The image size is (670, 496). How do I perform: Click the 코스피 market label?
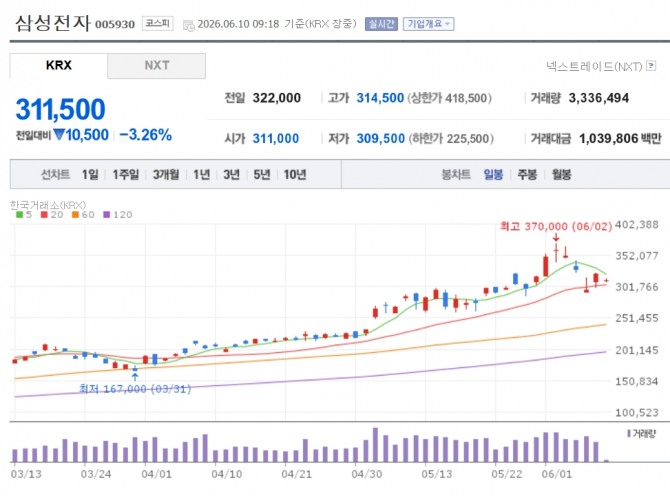(157, 23)
